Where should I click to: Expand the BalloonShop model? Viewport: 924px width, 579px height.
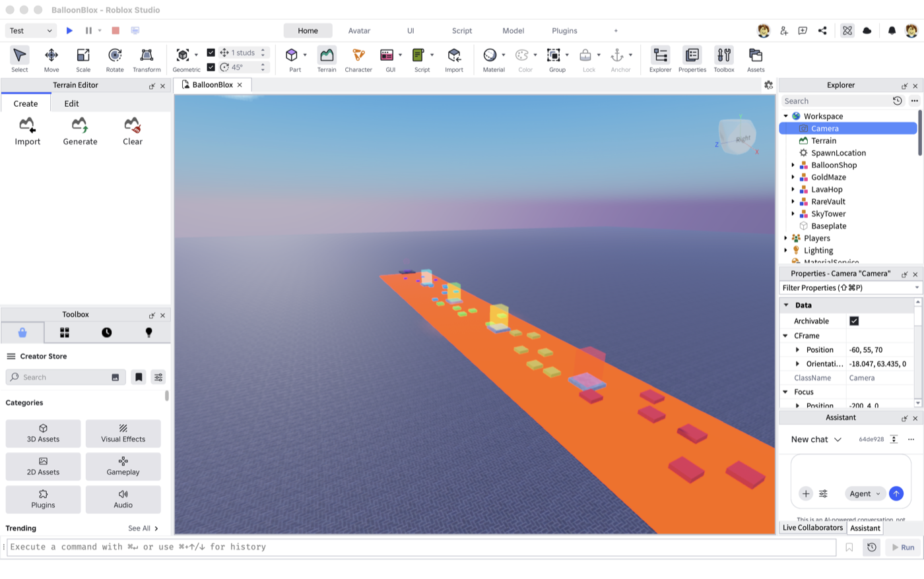pyautogui.click(x=793, y=166)
